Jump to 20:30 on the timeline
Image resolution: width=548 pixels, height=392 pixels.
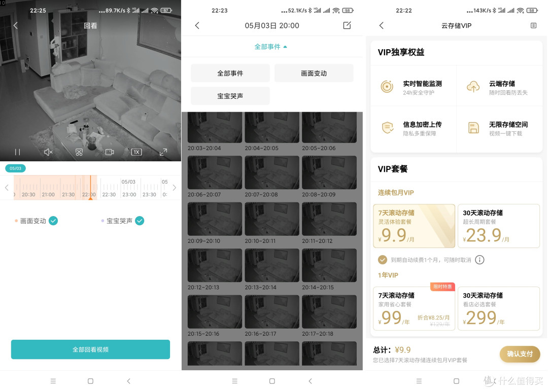click(x=28, y=195)
